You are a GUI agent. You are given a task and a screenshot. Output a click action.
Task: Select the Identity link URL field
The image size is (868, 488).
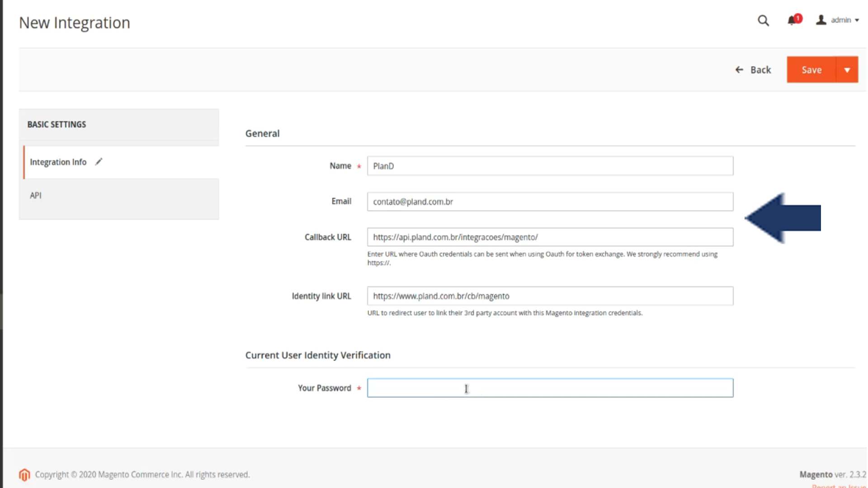point(550,296)
